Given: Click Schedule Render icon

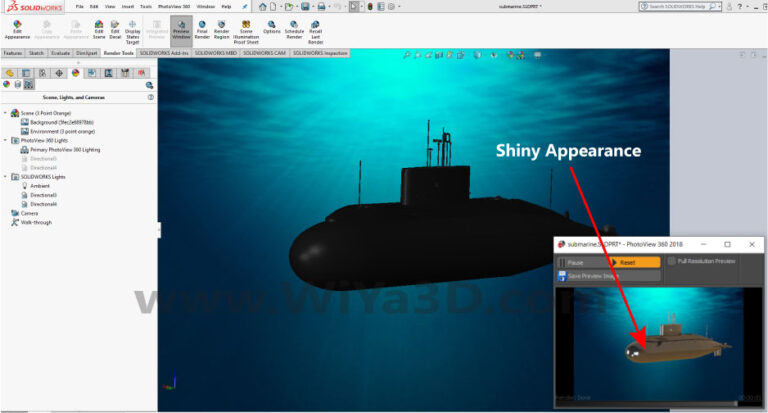Looking at the screenshot, I should point(294,29).
